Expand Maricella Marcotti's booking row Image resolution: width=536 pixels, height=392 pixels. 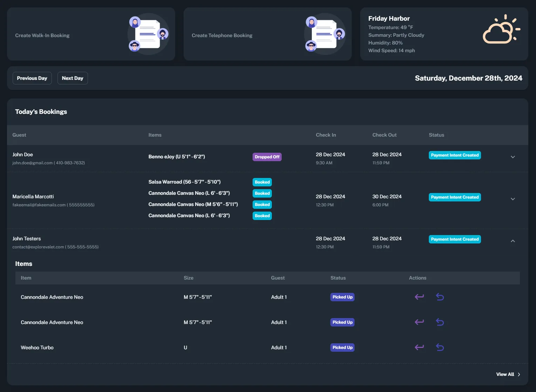click(x=513, y=199)
